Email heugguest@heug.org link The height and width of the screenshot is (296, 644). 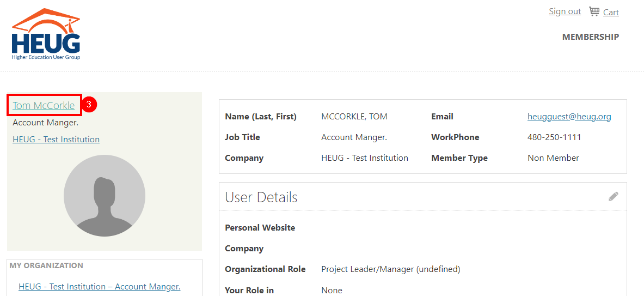coord(569,117)
